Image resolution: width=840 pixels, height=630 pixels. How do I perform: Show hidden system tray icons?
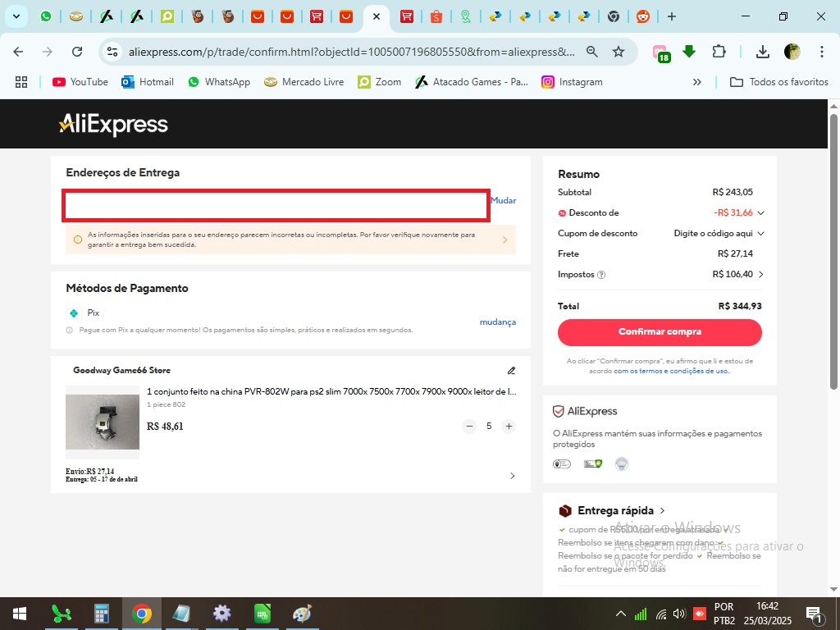[x=620, y=614]
